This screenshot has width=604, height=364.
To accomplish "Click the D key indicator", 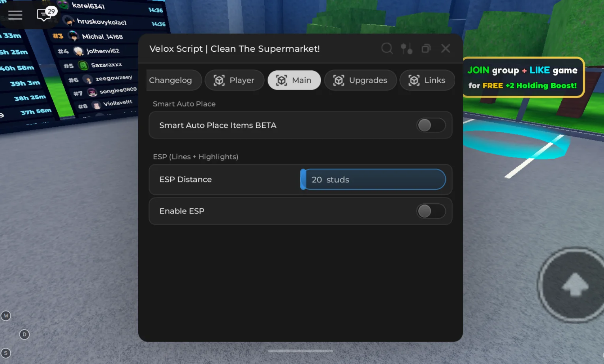I will click(x=24, y=334).
